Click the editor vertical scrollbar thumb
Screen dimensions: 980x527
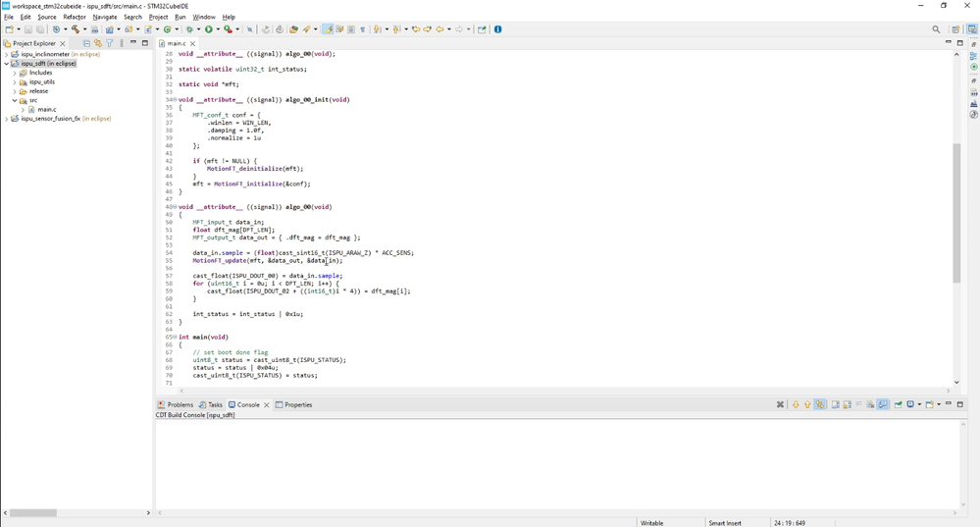[x=956, y=213]
